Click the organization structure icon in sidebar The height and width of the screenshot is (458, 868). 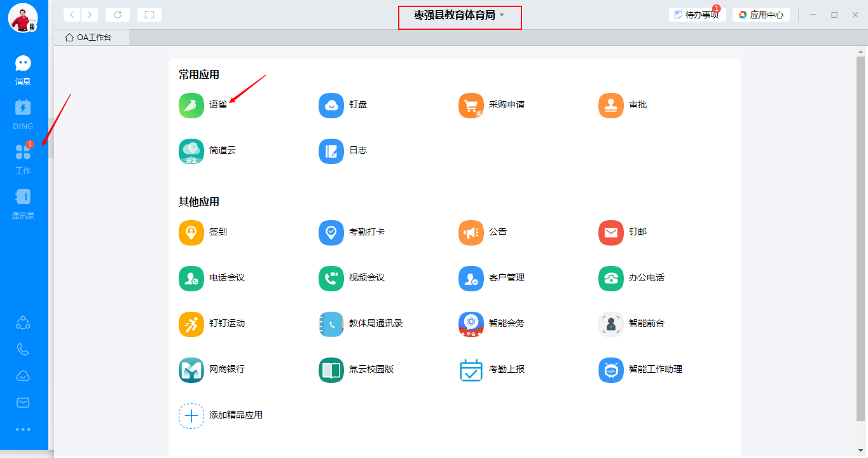(x=23, y=323)
